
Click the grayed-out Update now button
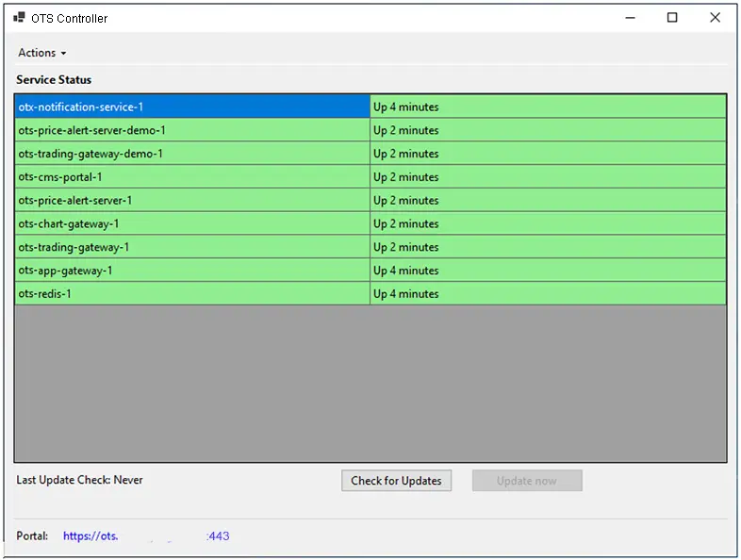pos(527,481)
